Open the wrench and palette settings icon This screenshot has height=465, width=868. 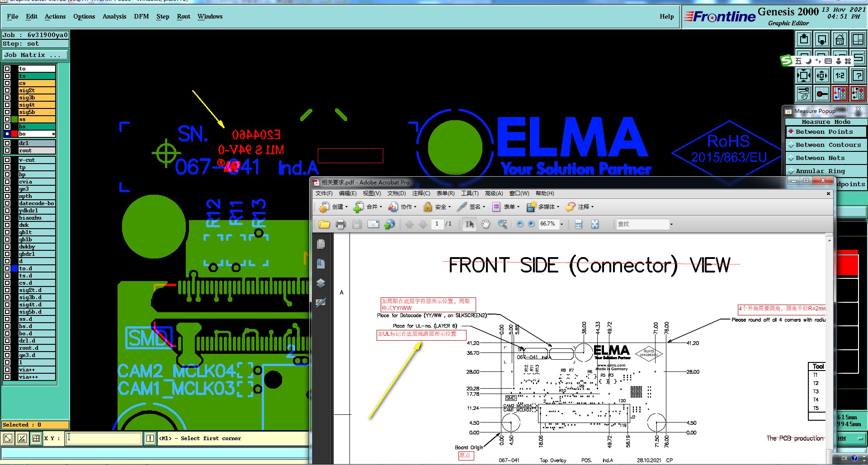point(804,94)
